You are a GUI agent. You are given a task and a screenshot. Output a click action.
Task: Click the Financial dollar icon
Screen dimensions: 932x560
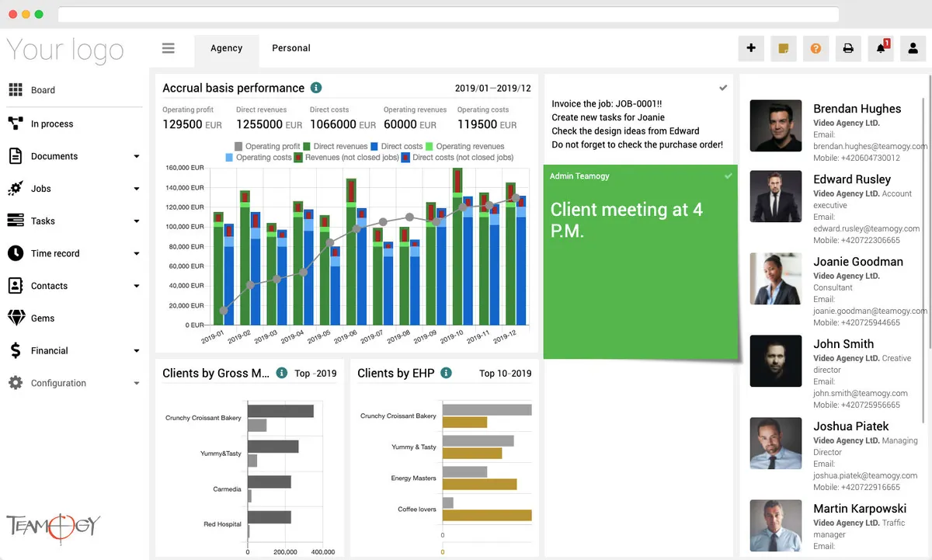coord(16,350)
